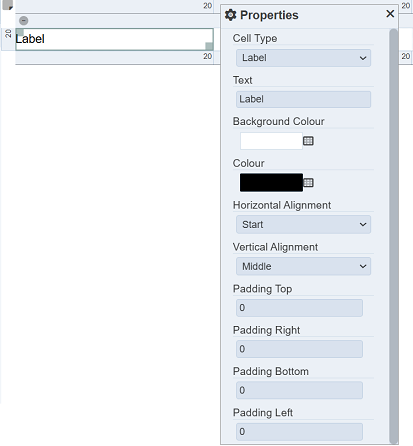Focus the Text input field
The height and width of the screenshot is (446, 413).
pyautogui.click(x=303, y=99)
